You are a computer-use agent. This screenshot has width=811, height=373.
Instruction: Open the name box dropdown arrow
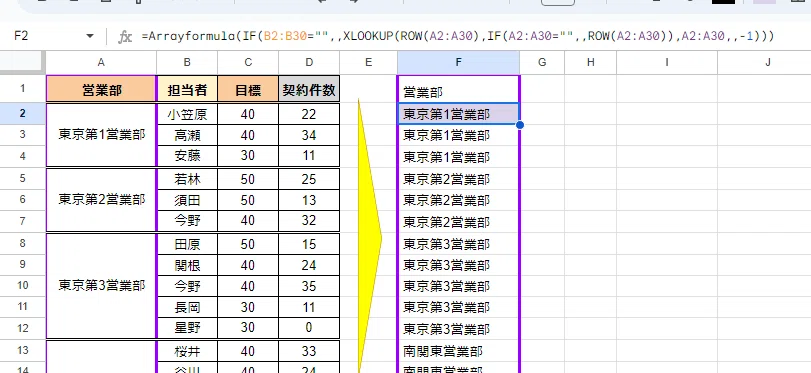(90, 36)
